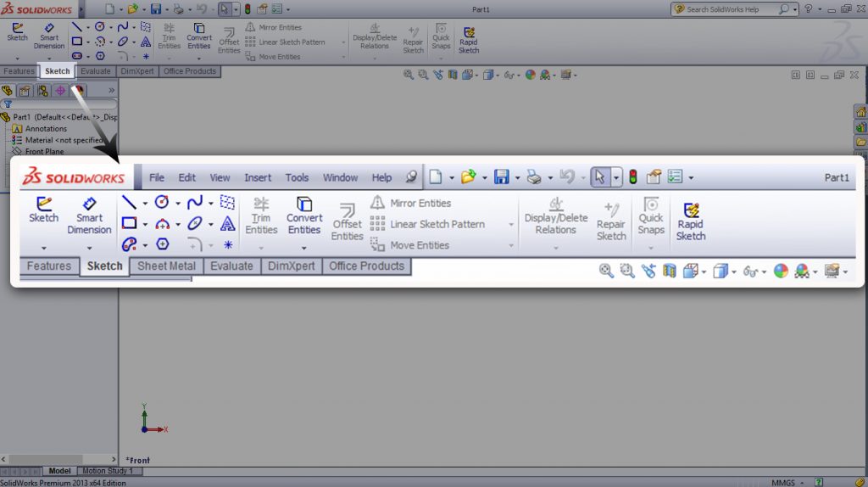Screen dimensions: 868x487
Task: Toggle Quick Snaps in the enlarged toolbar
Action: click(x=651, y=216)
